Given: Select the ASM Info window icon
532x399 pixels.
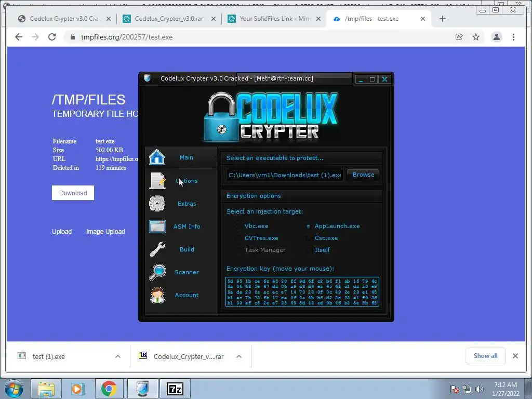Looking at the screenshot, I should click(x=157, y=227).
